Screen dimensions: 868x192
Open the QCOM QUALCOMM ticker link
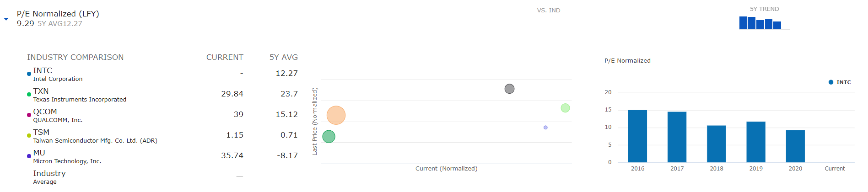point(45,112)
